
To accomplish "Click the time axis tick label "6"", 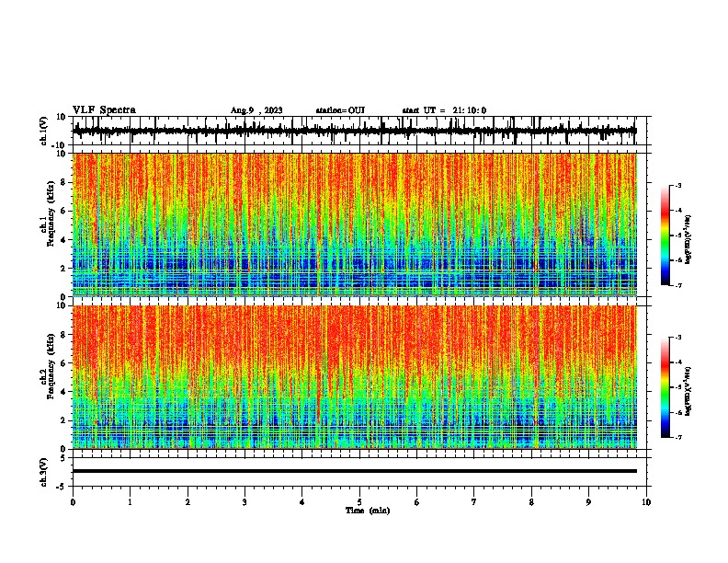I will click(x=417, y=502).
